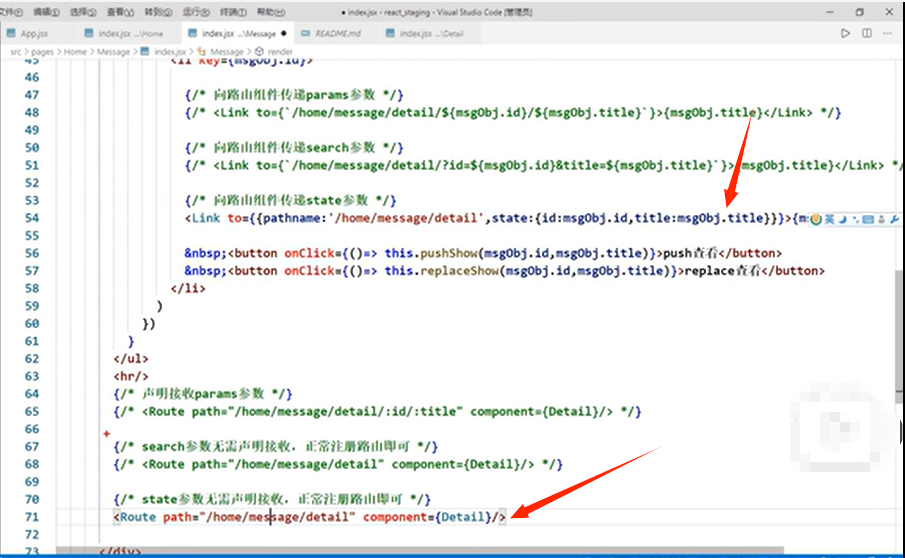
Task: Open the editor More Actions ellipsis
Action: (x=888, y=33)
